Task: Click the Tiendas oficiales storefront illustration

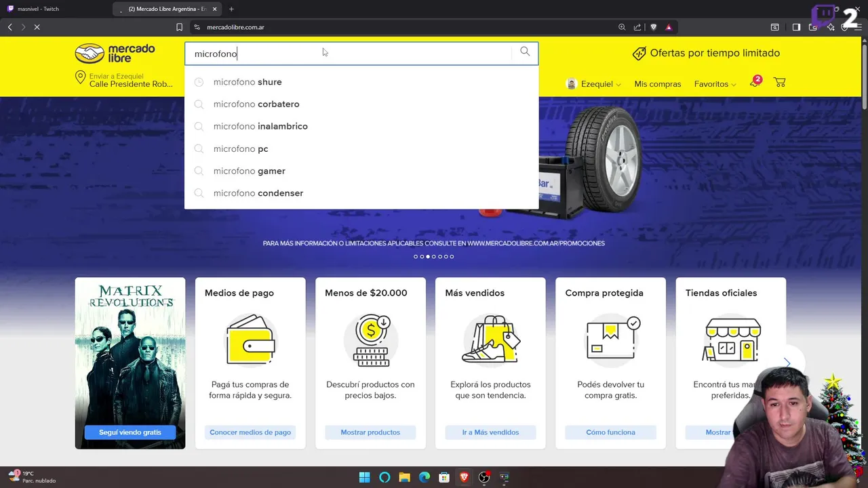Action: click(731, 340)
